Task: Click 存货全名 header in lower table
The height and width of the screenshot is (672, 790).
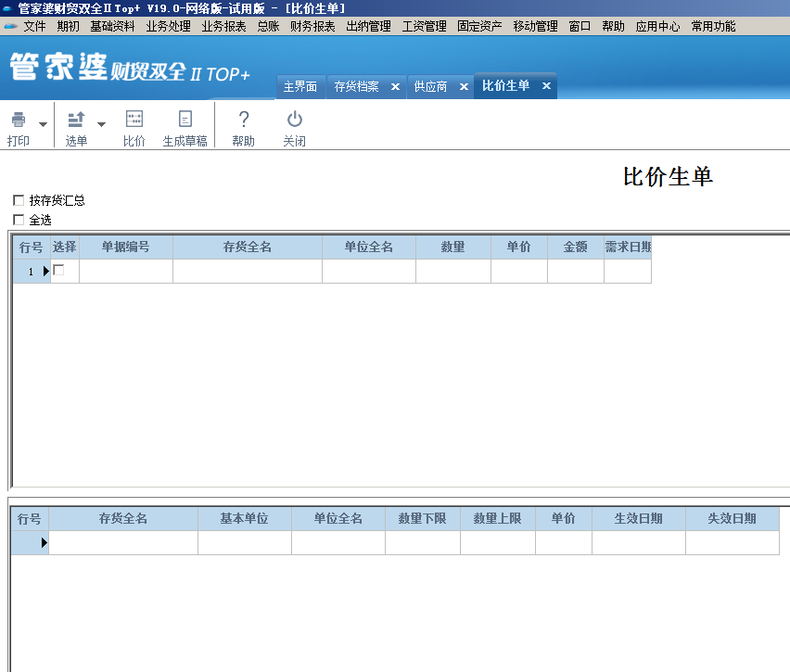Action: 123,518
